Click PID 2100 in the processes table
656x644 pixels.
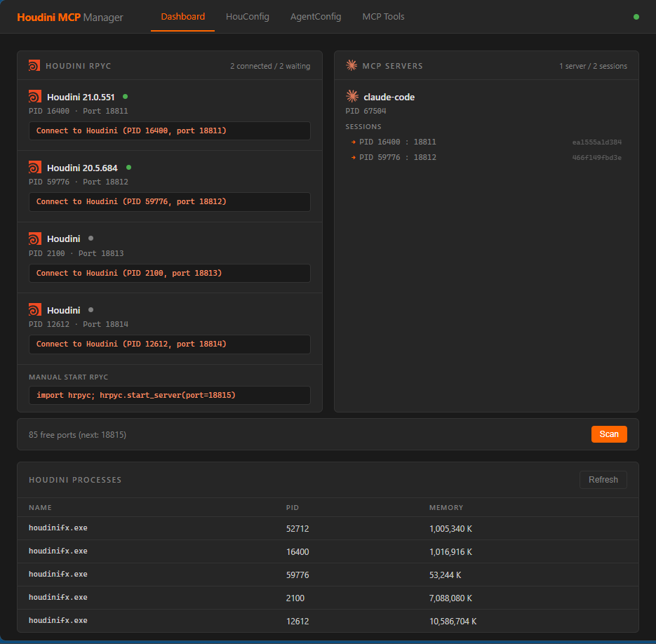click(295, 598)
